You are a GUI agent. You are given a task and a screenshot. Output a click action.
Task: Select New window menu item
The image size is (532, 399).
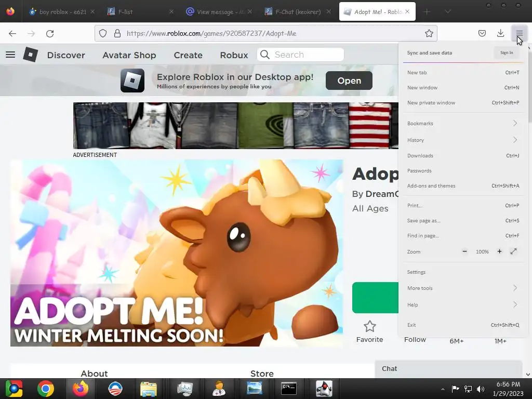click(x=463, y=87)
